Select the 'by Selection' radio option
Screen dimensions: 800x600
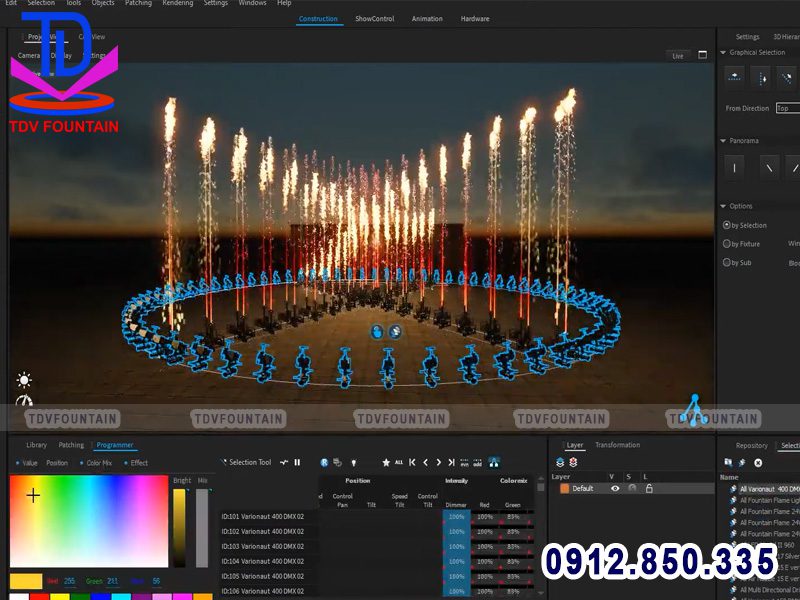[727, 225]
